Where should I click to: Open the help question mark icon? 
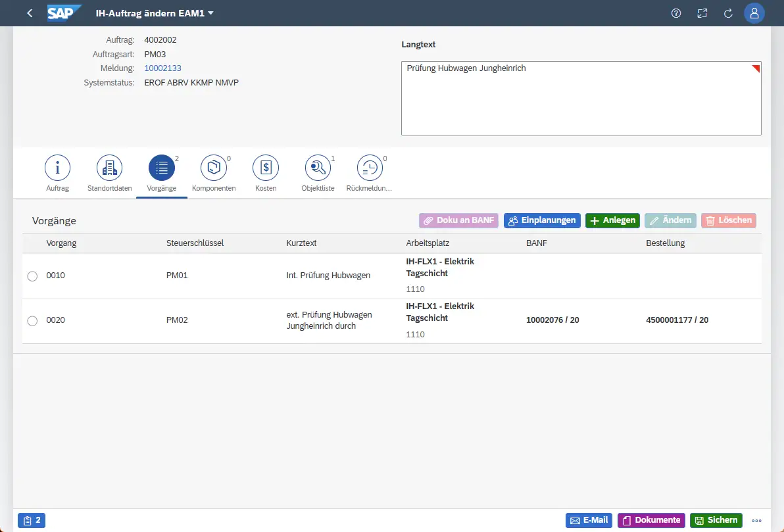[x=676, y=13]
